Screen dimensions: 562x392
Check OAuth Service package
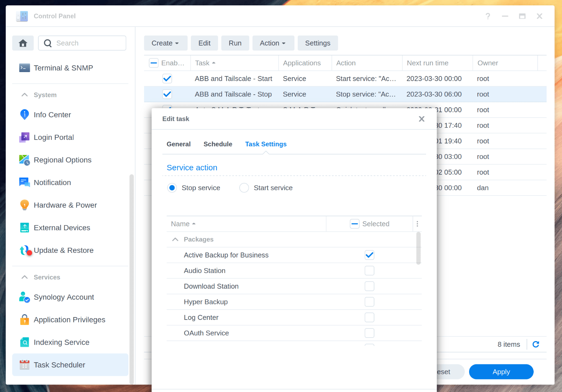(369, 333)
